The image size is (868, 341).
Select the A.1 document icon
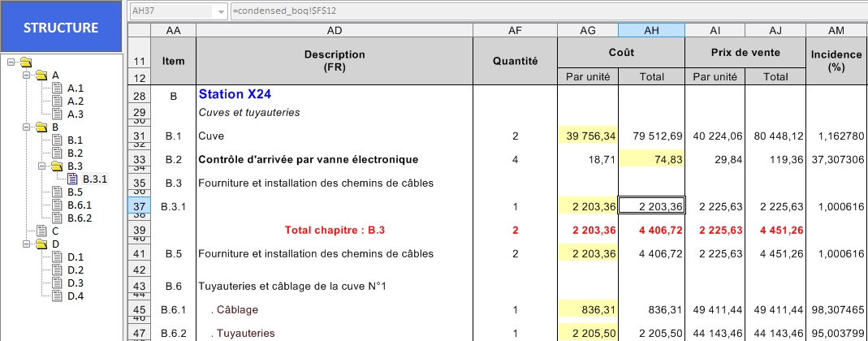pyautogui.click(x=57, y=88)
